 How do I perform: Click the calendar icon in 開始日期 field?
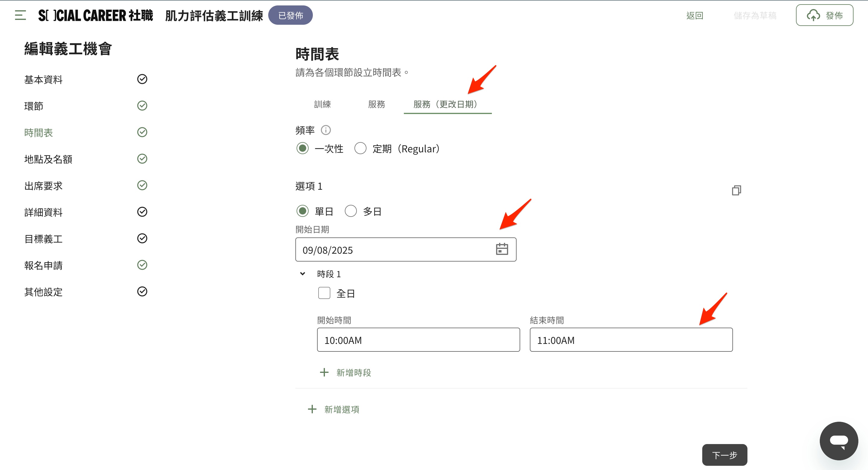502,249
